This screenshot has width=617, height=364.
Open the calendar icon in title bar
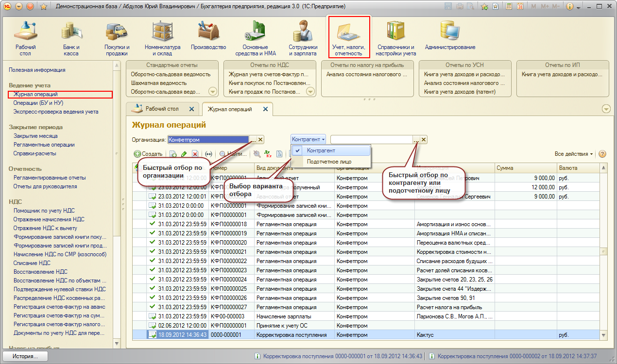(520, 7)
